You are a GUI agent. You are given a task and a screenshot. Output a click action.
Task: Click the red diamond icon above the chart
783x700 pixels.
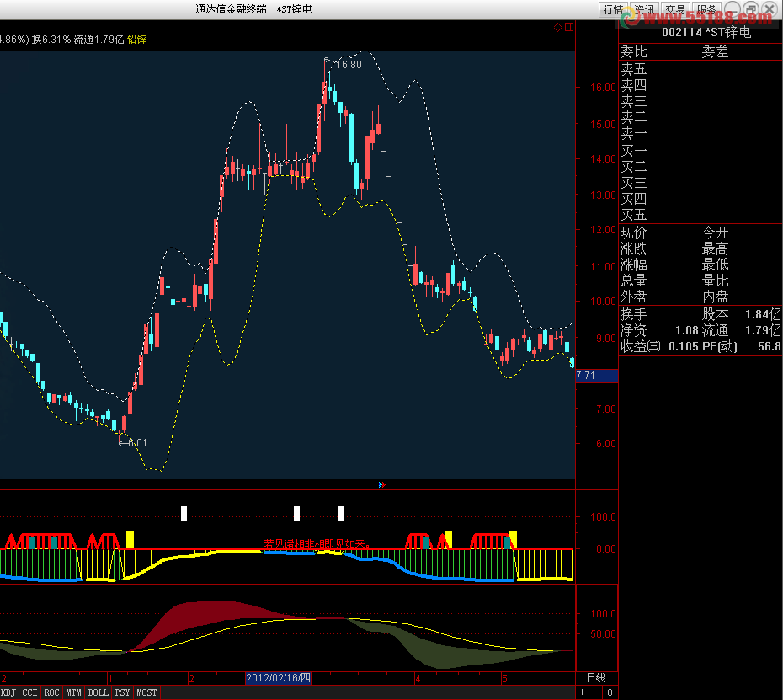(x=558, y=27)
